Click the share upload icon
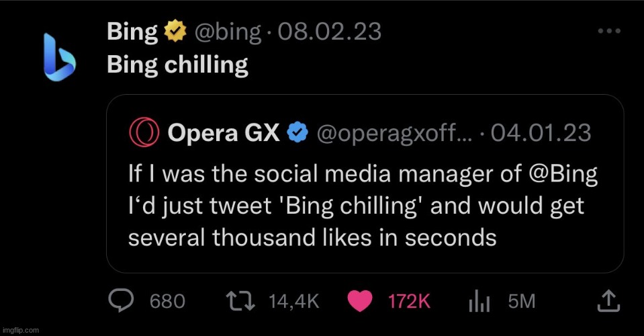This screenshot has height=336, width=644. click(608, 301)
